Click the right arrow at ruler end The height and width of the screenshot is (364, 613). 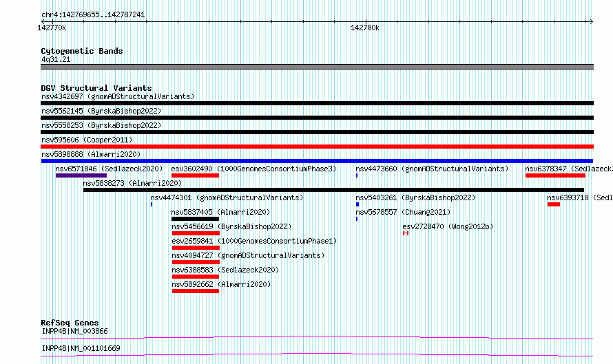pyautogui.click(x=591, y=22)
